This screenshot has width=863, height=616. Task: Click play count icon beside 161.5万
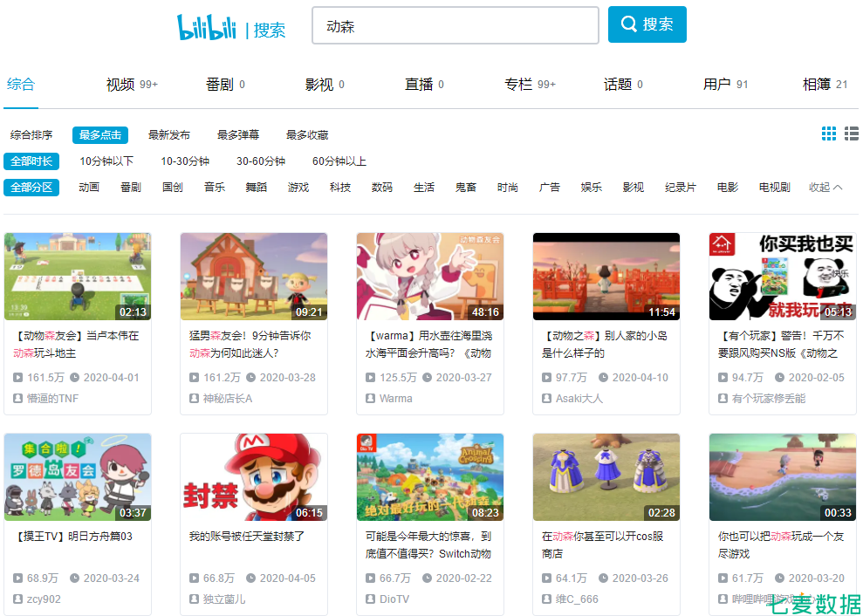(x=17, y=378)
